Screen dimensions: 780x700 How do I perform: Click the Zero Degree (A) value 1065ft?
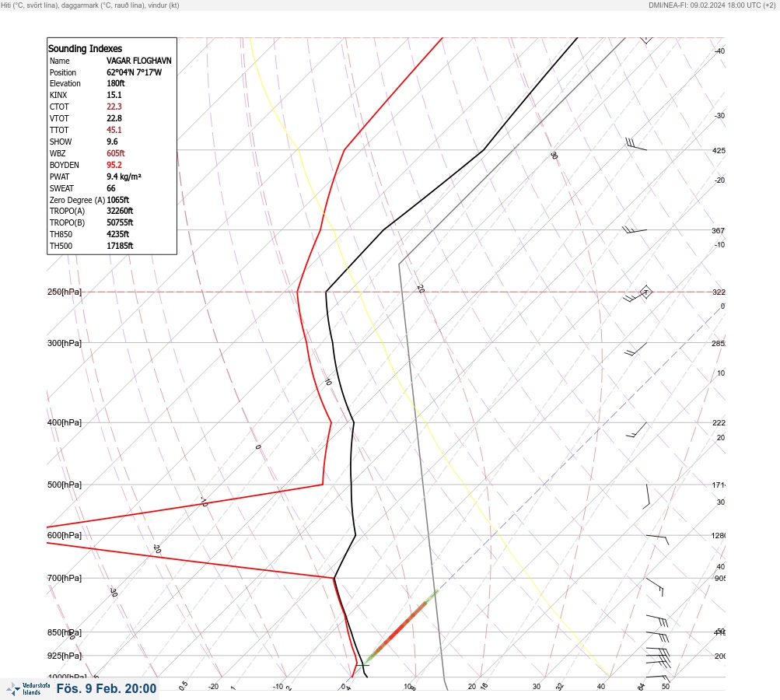point(118,200)
